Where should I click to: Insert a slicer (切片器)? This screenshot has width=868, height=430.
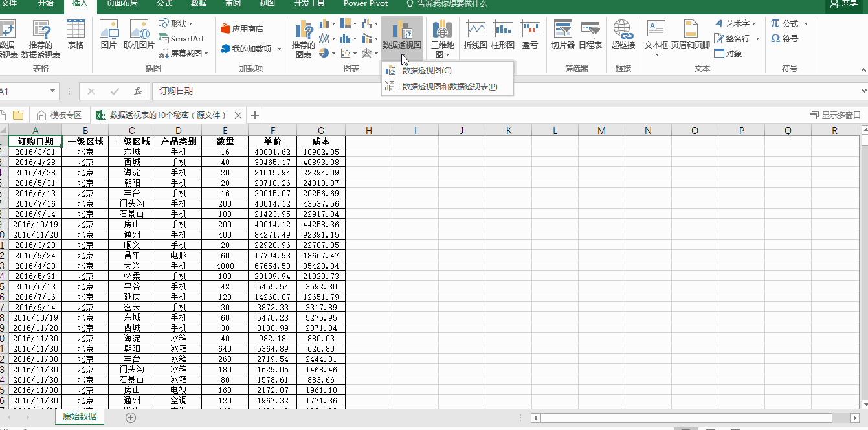coord(563,34)
